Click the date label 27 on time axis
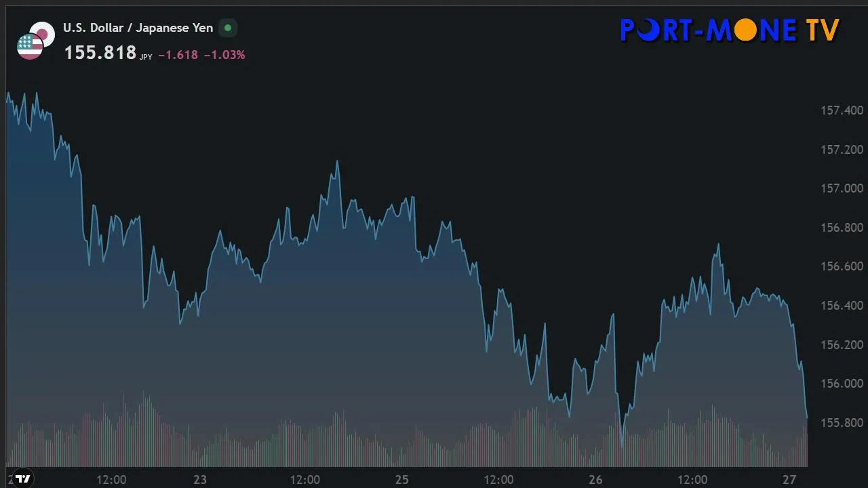 coord(789,479)
